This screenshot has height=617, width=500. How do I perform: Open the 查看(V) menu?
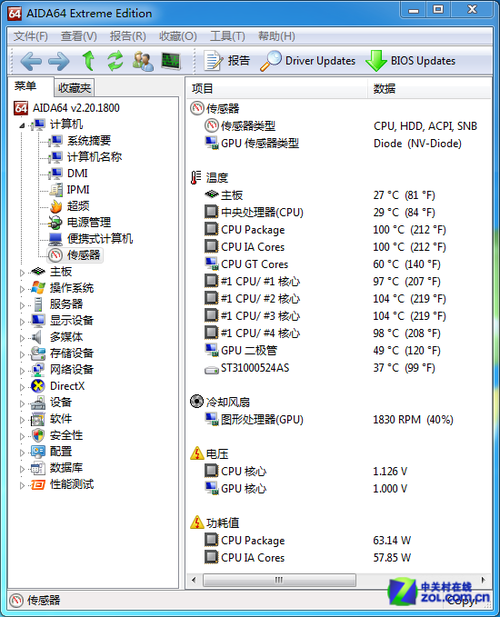pyautogui.click(x=79, y=37)
